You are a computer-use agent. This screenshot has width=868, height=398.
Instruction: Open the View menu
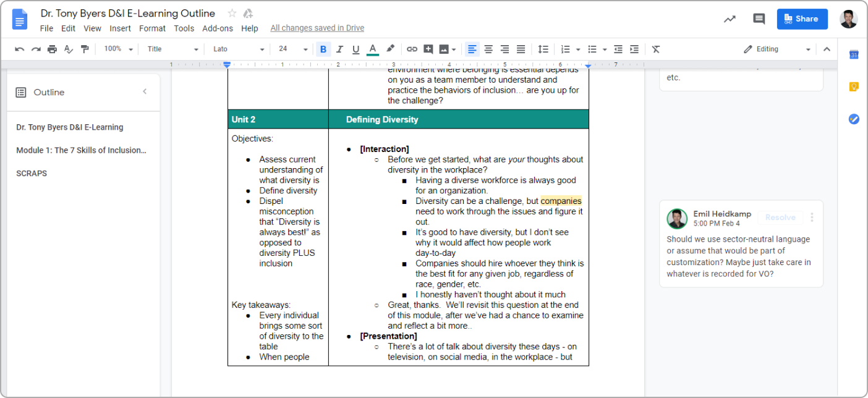click(x=92, y=28)
